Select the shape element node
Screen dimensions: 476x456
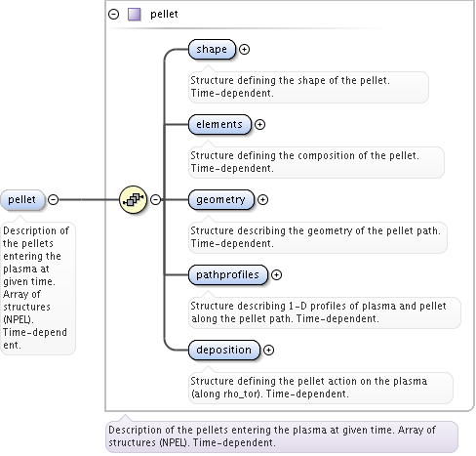pos(212,50)
